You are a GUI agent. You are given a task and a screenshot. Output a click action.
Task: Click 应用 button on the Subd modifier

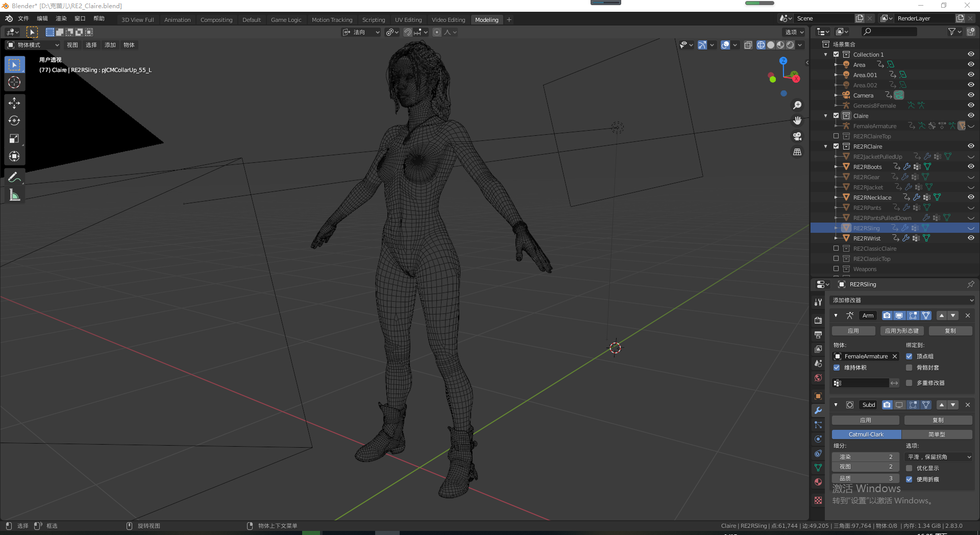(x=866, y=420)
